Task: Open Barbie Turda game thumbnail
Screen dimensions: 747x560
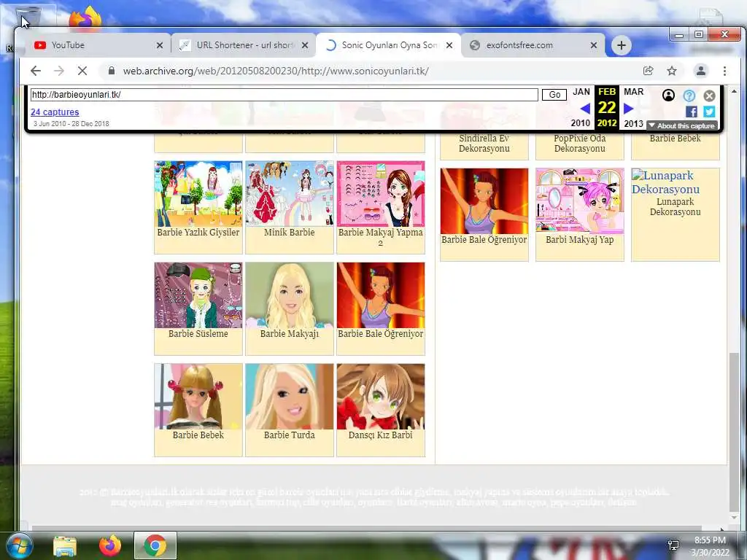Action: (x=289, y=397)
